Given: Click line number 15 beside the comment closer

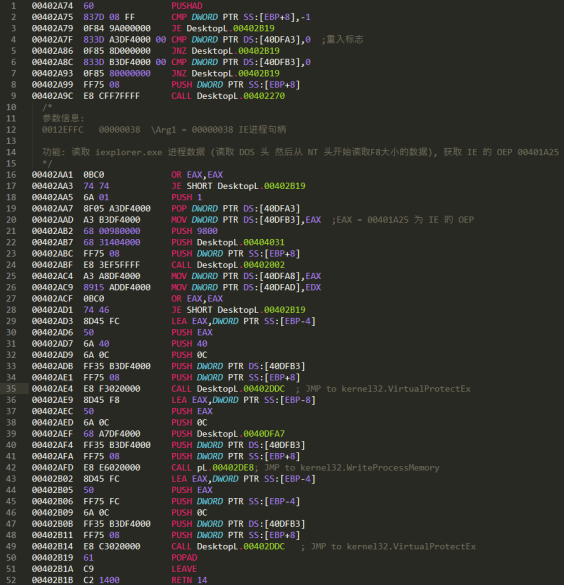Looking at the screenshot, I should [x=11, y=163].
